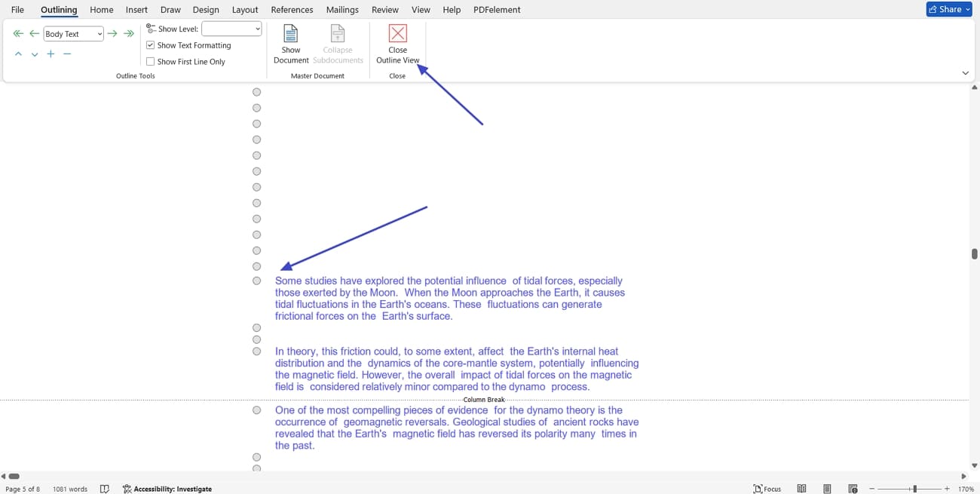Collapse the ribbon with the chevron

[966, 73]
